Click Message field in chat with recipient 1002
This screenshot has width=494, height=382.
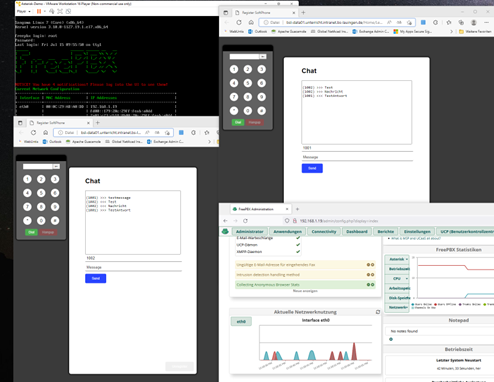coord(133,267)
